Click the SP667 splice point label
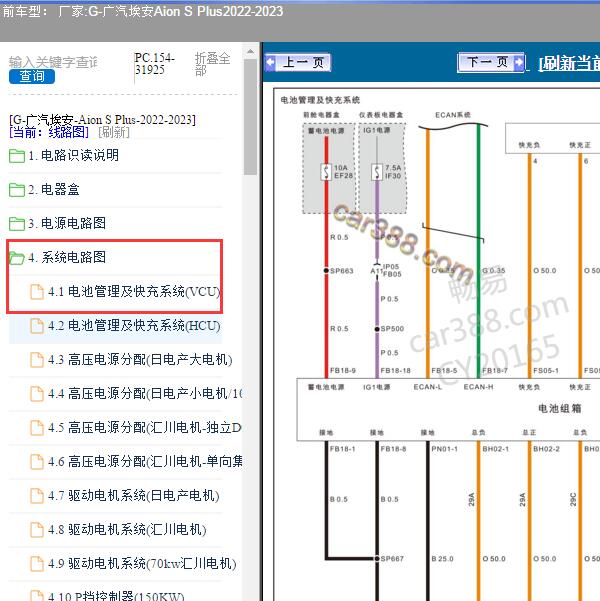 [x=392, y=559]
